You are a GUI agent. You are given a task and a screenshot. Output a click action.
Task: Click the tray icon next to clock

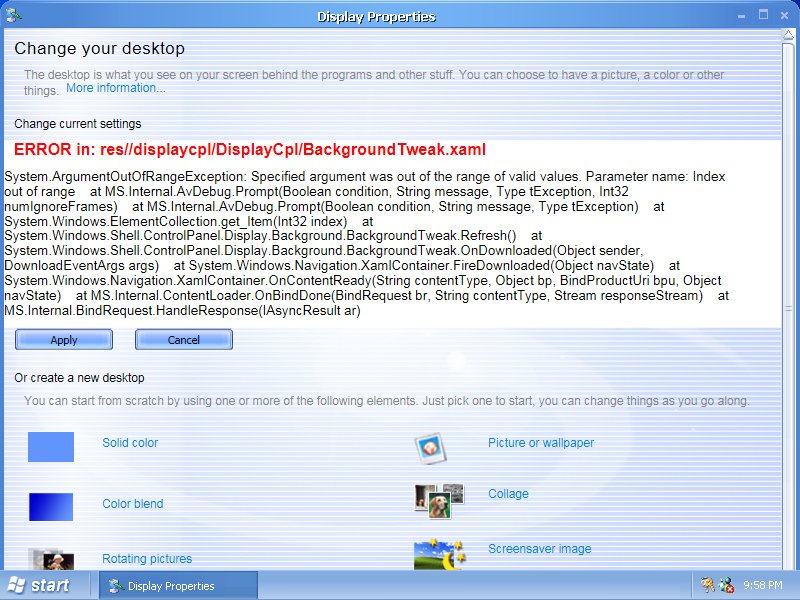726,585
